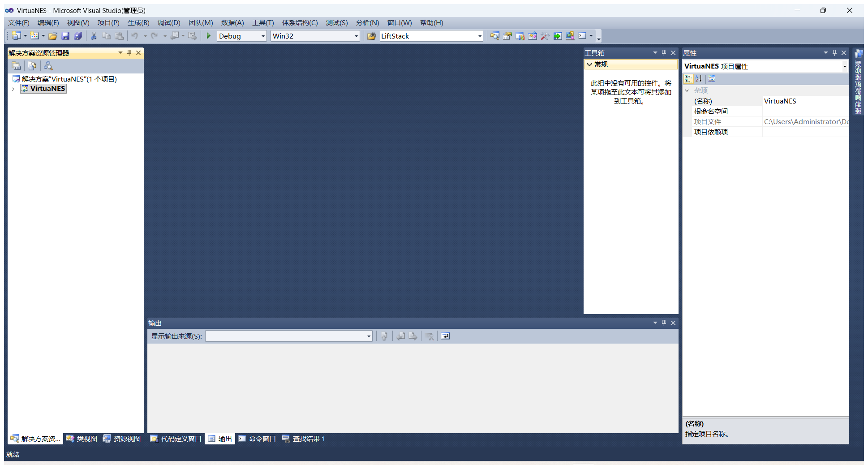The height and width of the screenshot is (465, 868).
Task: Toggle auto-hide pin on Solution Explorer
Action: 129,53
